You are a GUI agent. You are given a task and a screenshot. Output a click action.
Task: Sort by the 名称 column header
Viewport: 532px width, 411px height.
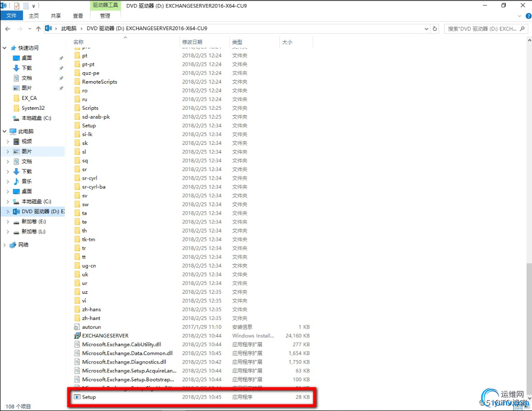click(79, 42)
